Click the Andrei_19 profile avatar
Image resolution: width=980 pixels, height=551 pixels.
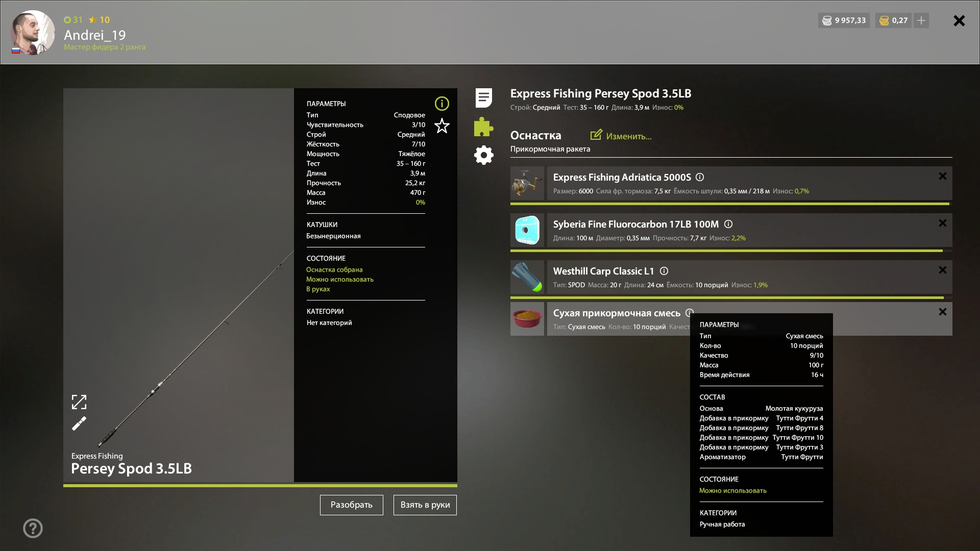click(33, 33)
